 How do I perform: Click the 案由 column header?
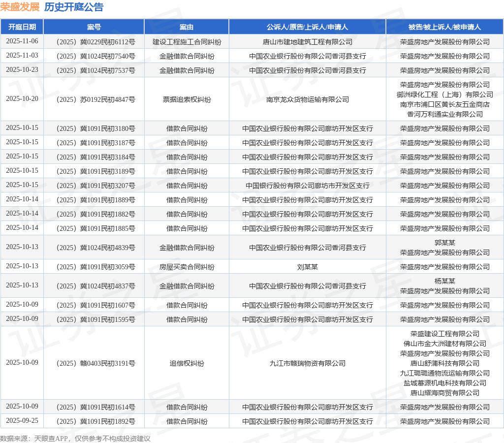[x=187, y=27]
